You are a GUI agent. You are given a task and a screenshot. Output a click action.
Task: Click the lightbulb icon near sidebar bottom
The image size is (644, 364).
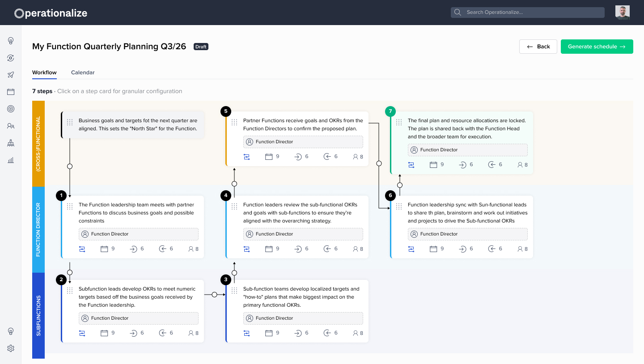coord(11,331)
